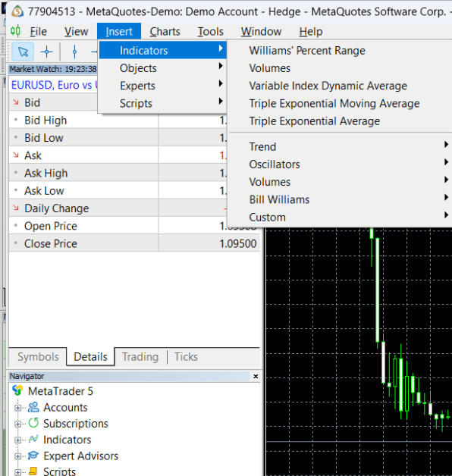Click the Navigator panel title
Image resolution: width=452 pixels, height=476 pixels.
point(27,376)
